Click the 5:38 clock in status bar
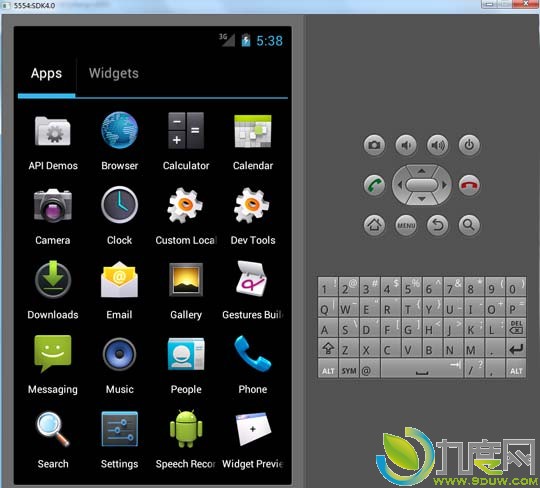The width and height of the screenshot is (540, 488). click(269, 41)
